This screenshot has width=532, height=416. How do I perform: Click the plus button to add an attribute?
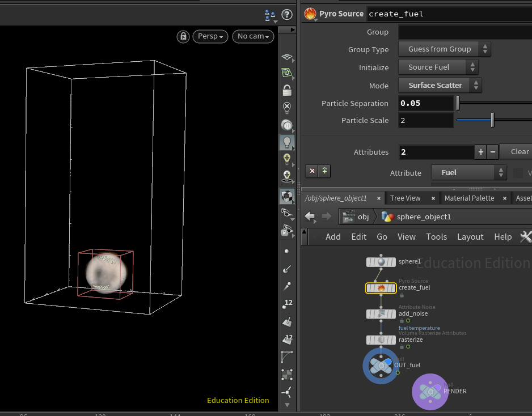coord(480,152)
